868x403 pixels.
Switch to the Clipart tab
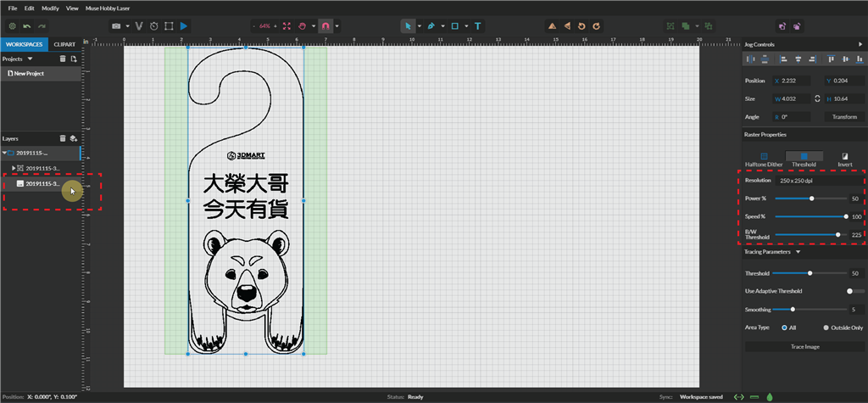click(x=64, y=43)
